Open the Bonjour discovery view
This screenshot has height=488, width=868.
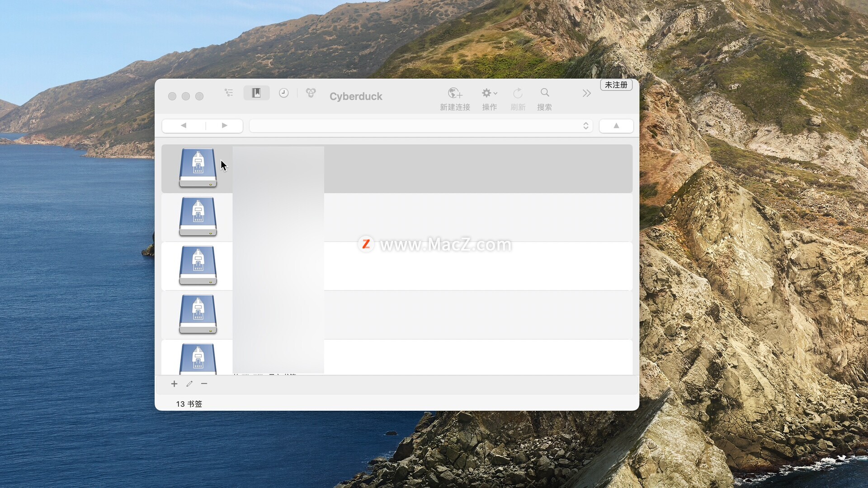[311, 93]
